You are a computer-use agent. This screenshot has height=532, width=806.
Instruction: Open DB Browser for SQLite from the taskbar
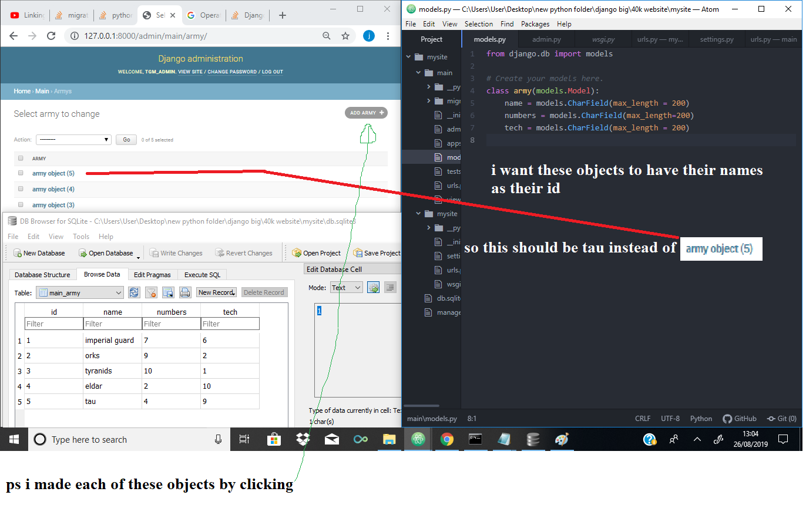click(533, 439)
